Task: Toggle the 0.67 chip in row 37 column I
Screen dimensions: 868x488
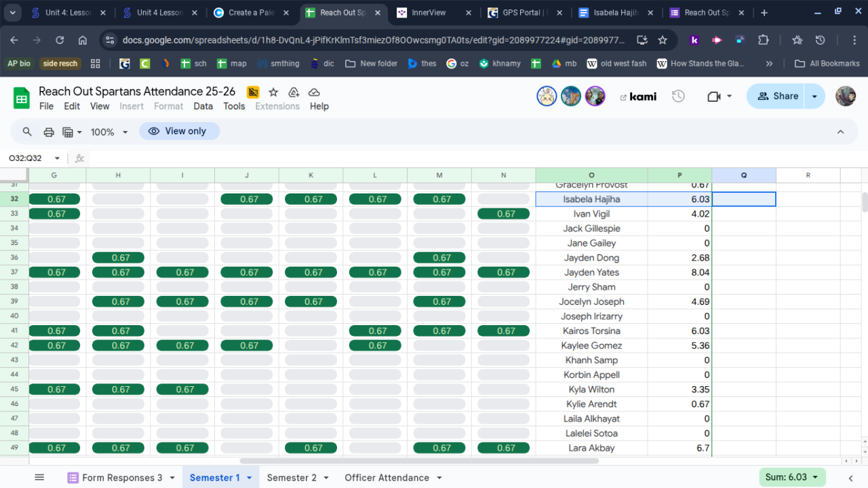Action: [182, 272]
